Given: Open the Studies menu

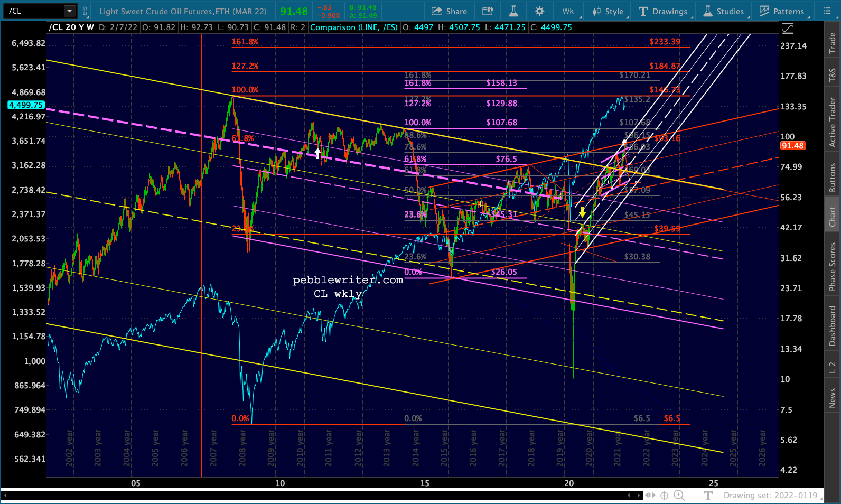Looking at the screenshot, I should click(724, 11).
